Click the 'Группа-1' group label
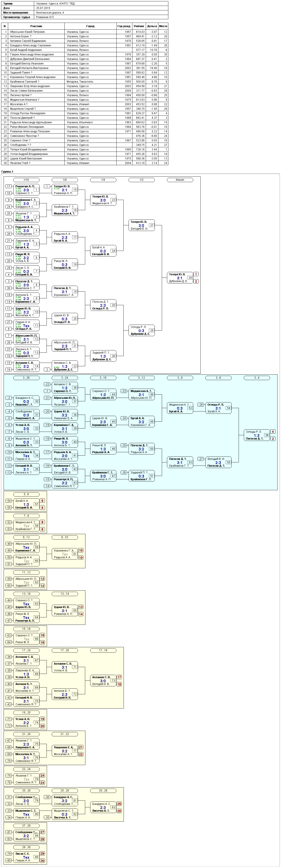 [x=7, y=171]
